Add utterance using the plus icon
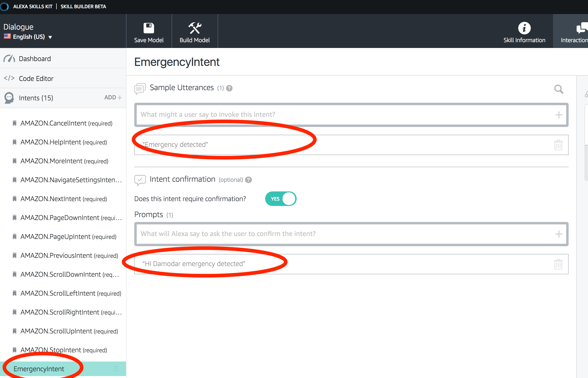Image resolution: width=588 pixels, height=378 pixels. point(558,115)
